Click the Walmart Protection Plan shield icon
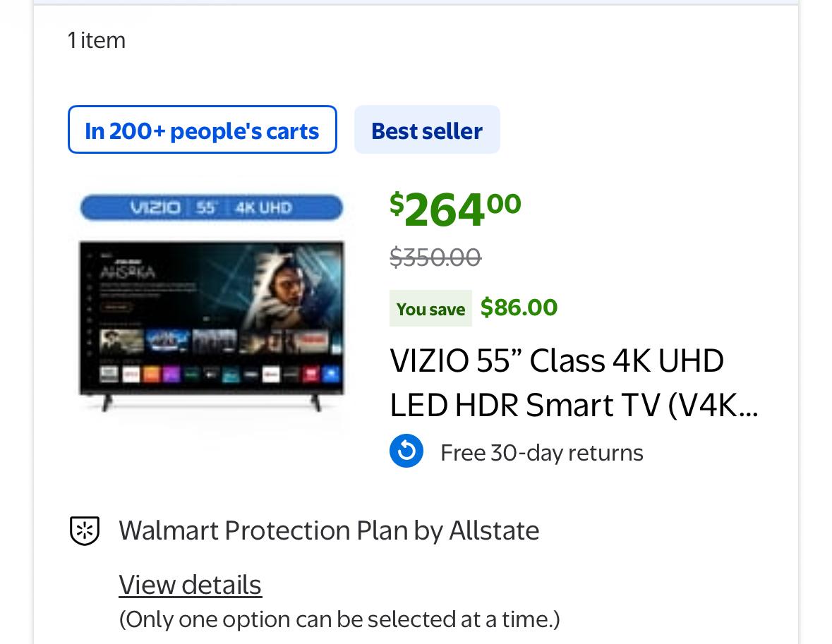Screen dimensions: 832x644 [x=84, y=530]
